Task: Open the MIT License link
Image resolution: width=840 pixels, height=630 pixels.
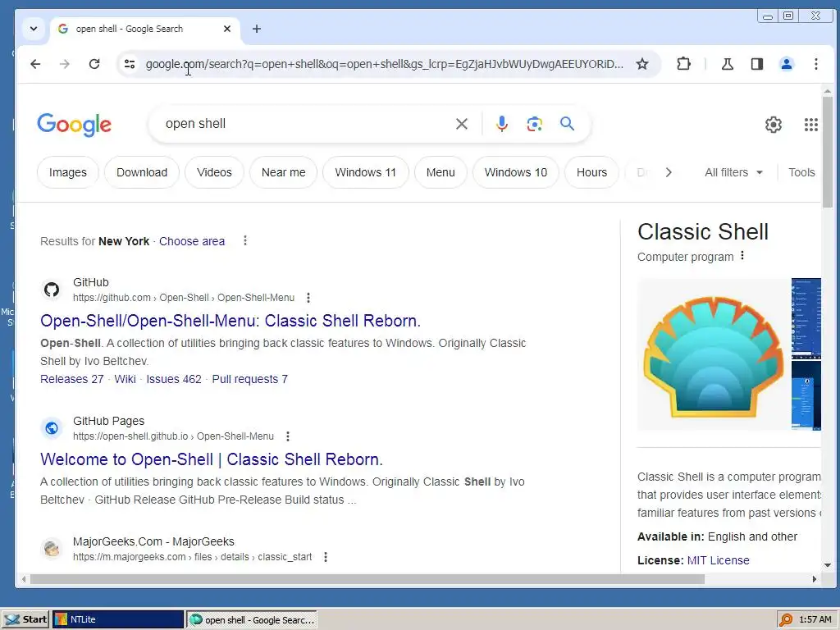Action: (x=718, y=560)
